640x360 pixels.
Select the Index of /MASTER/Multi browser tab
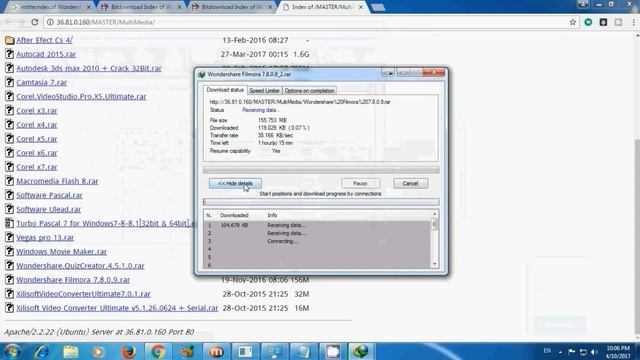(x=322, y=7)
